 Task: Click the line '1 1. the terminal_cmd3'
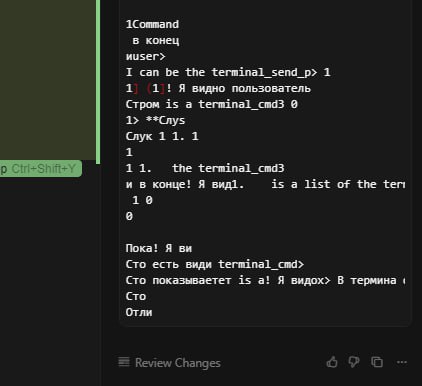click(205, 168)
